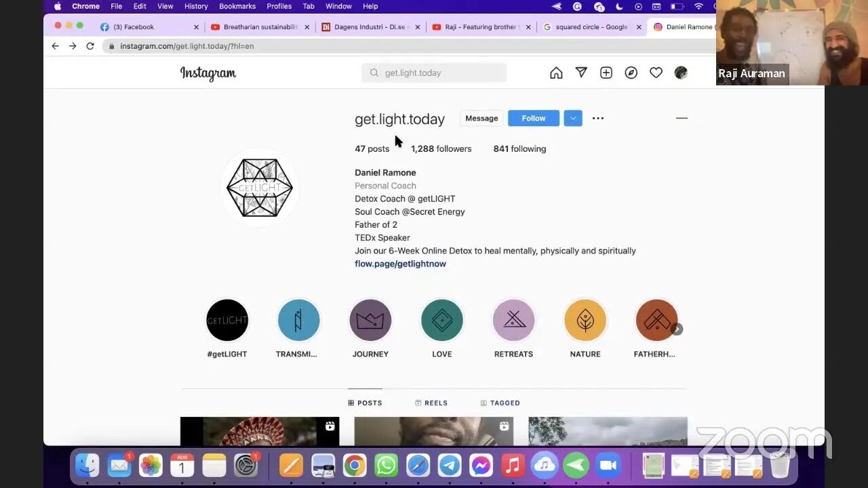The image size is (868, 488).
Task: Open the third post thumbnail with landscape
Action: coord(608,431)
